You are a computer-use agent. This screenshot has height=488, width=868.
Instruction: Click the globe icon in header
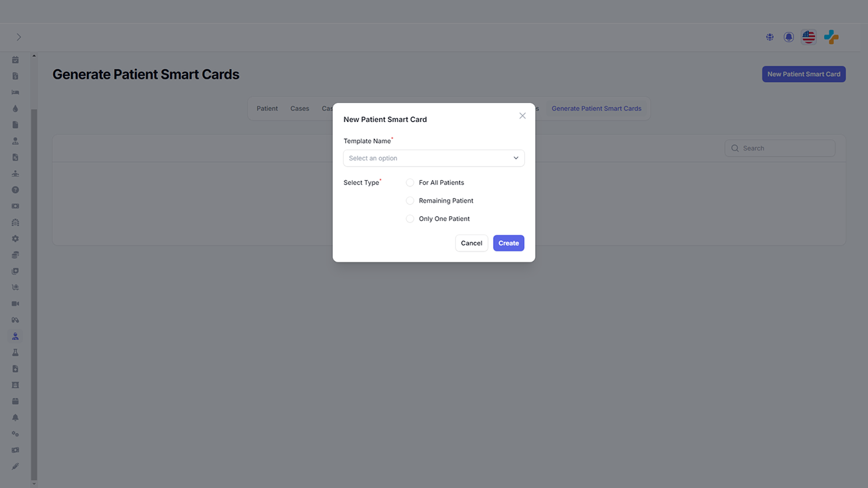pos(770,37)
